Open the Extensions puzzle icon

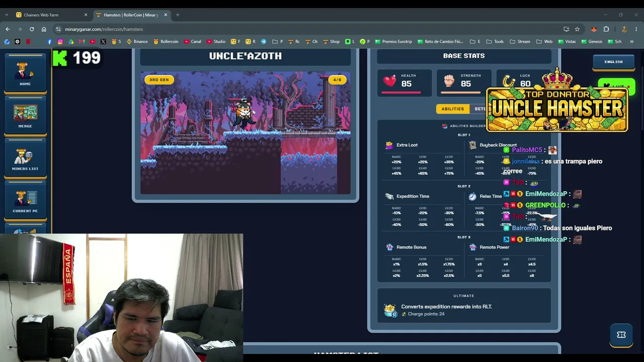(x=606, y=29)
